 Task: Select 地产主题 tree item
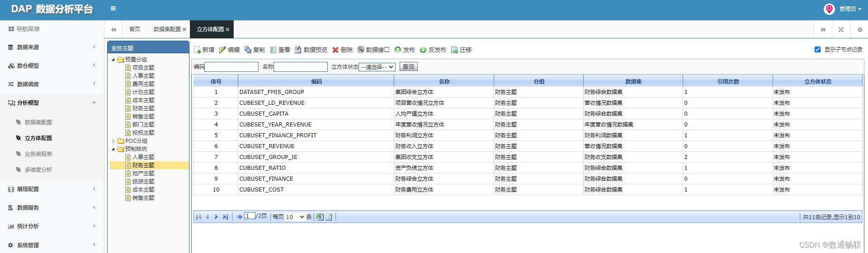coord(143,173)
